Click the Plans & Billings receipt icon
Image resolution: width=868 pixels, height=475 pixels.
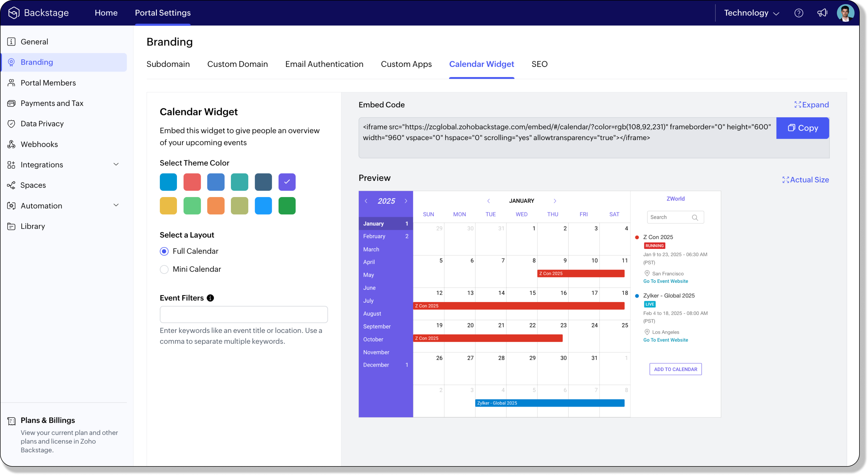11,421
